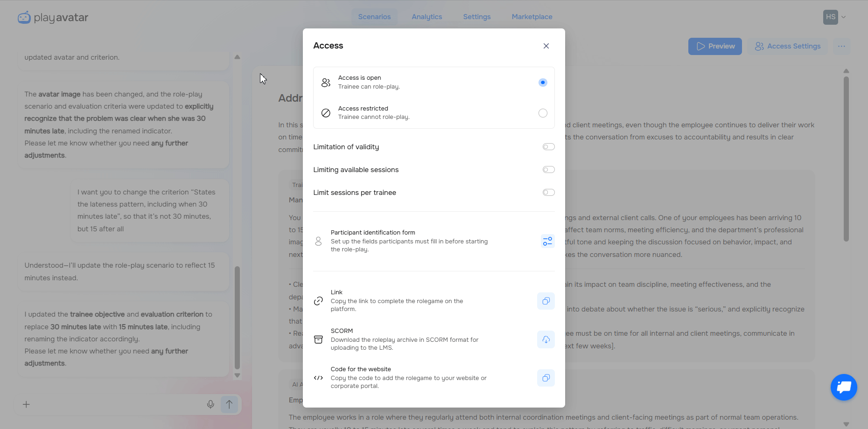Open the support chat bubble

point(844,387)
